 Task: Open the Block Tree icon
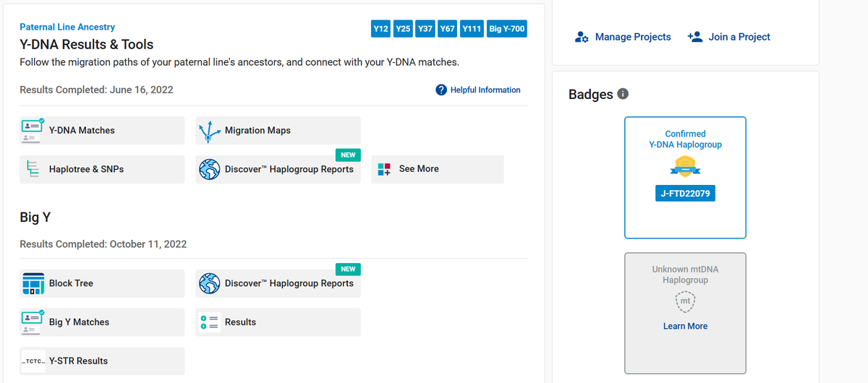[33, 283]
